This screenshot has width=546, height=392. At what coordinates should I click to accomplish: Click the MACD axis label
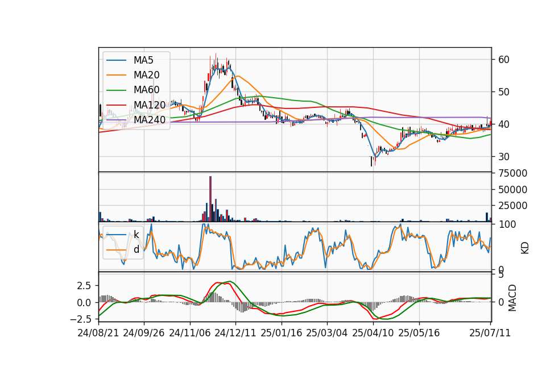click(x=512, y=298)
